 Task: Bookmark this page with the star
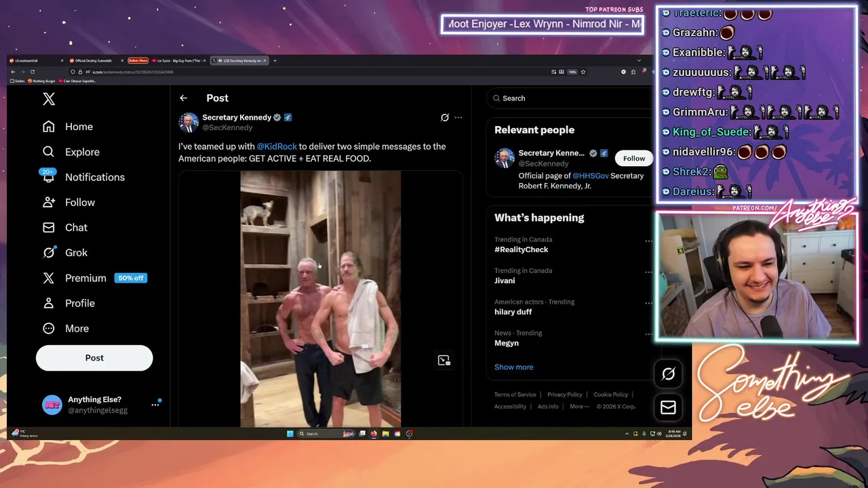pyautogui.click(x=583, y=72)
